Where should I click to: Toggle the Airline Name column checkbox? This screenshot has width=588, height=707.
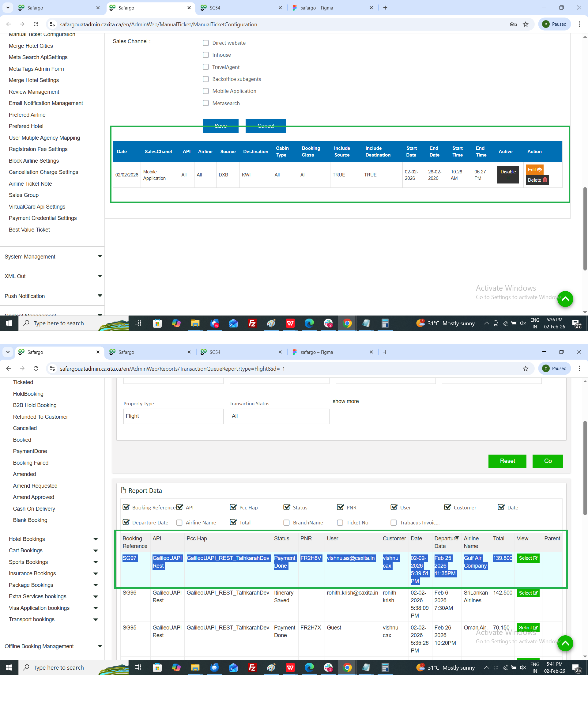click(x=179, y=523)
